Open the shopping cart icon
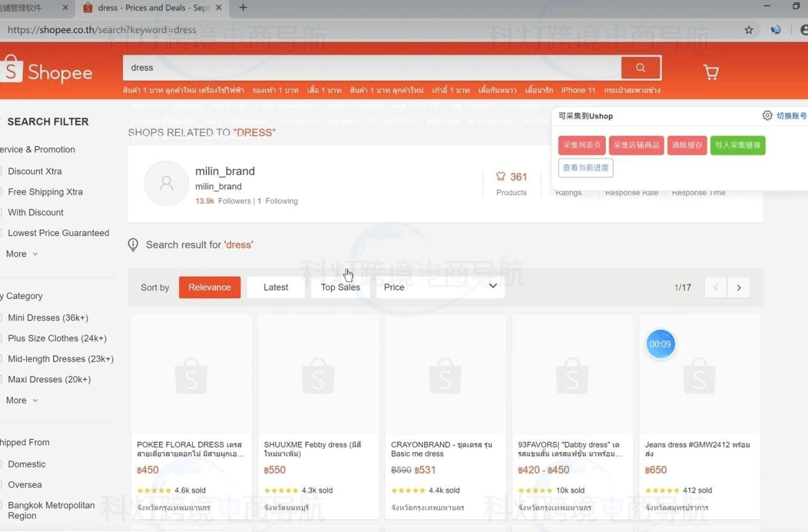 (x=711, y=72)
